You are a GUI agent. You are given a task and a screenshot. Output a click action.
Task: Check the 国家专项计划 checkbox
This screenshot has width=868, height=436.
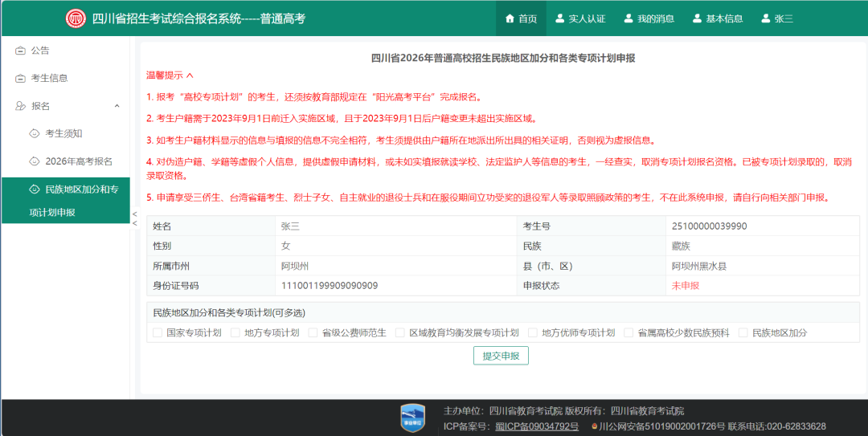[157, 332]
